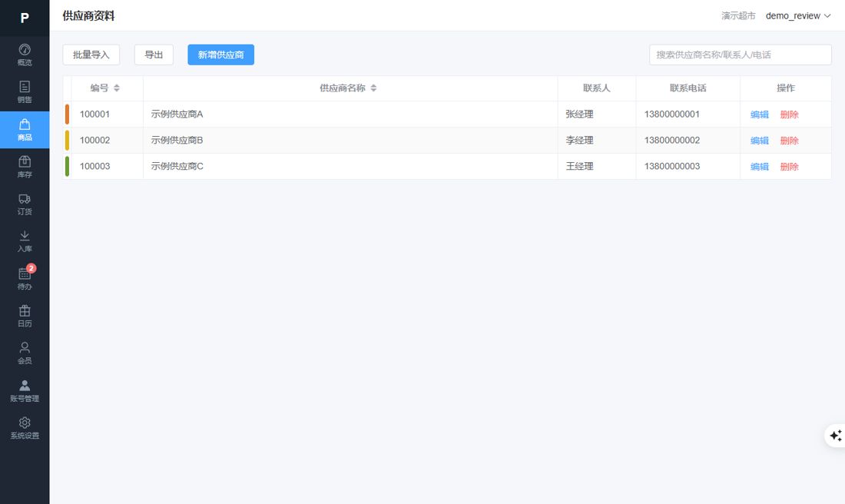Expand the demo_review account dropdown
Screen dimensions: 845x504
pyautogui.click(x=798, y=15)
